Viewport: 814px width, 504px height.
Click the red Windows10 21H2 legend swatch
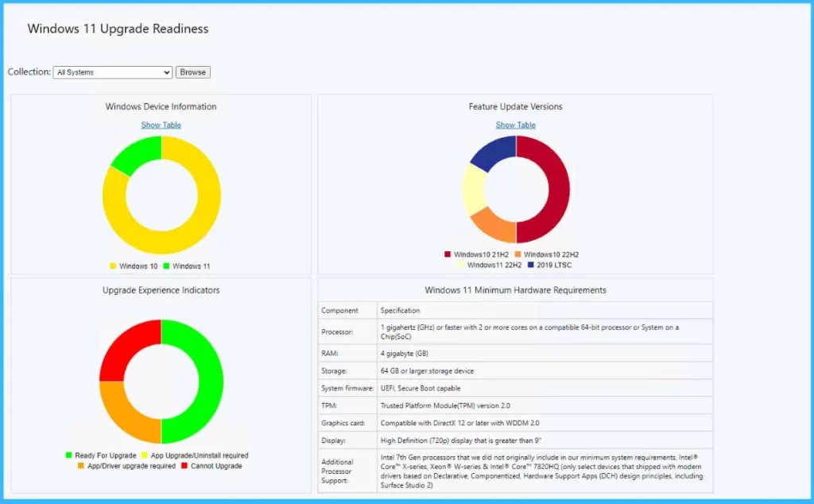[448, 254]
